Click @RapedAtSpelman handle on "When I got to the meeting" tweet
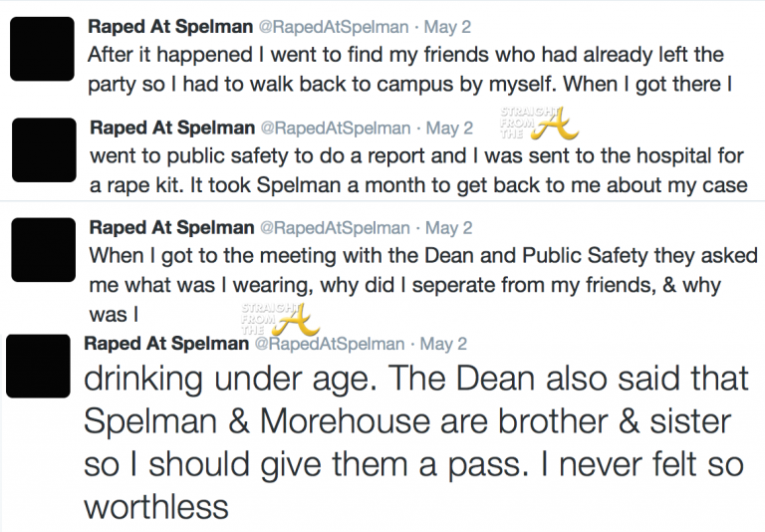This screenshot has width=765, height=532. coord(334,228)
